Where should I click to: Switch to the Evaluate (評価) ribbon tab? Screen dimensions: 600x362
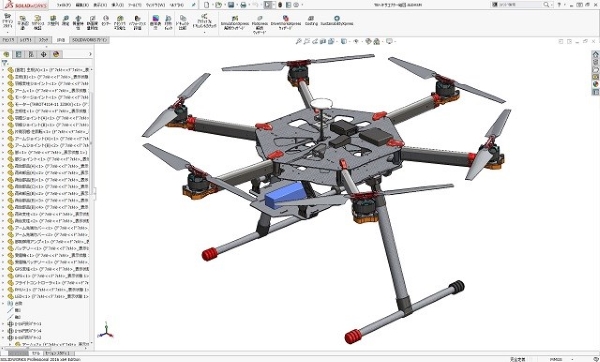point(61,40)
